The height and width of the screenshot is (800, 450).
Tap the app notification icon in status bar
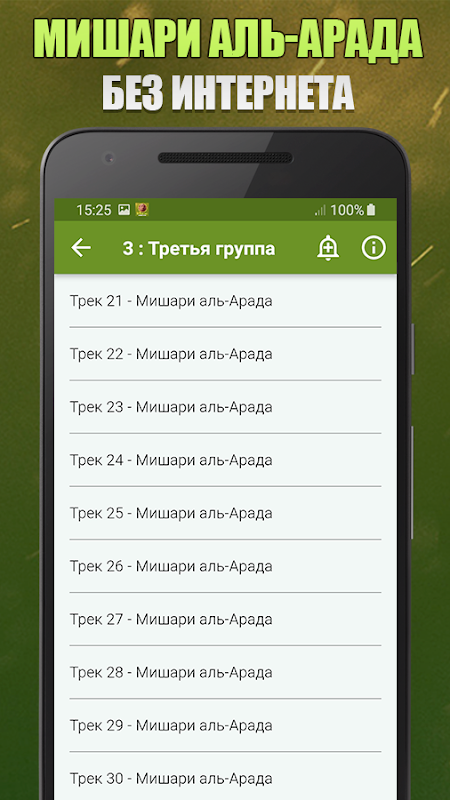(x=142, y=210)
